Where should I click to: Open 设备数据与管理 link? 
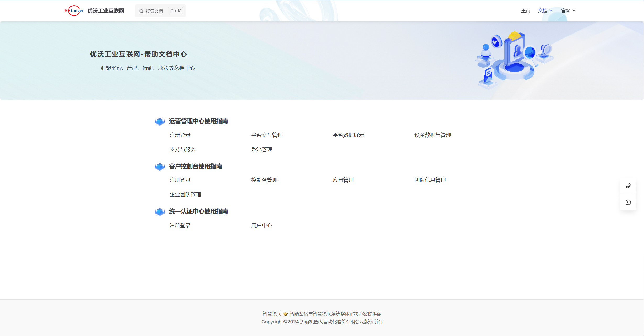pos(433,135)
